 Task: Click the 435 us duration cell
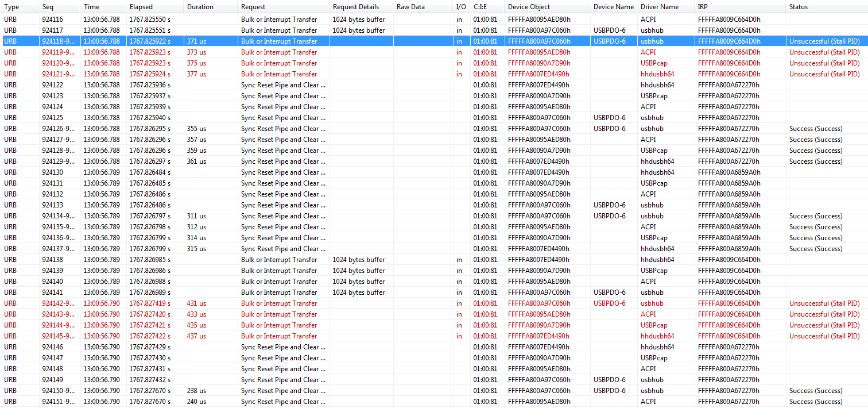[x=211, y=325]
